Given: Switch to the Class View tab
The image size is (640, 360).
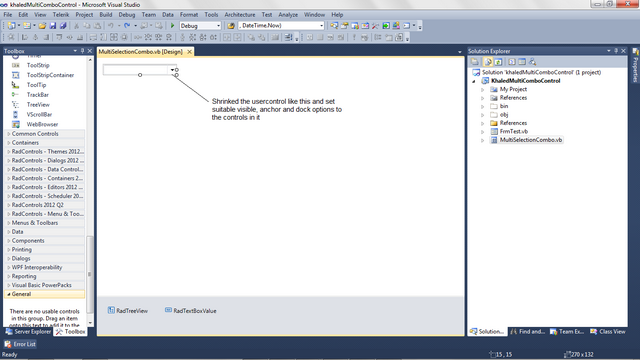Looking at the screenshot, I should click(x=608, y=331).
